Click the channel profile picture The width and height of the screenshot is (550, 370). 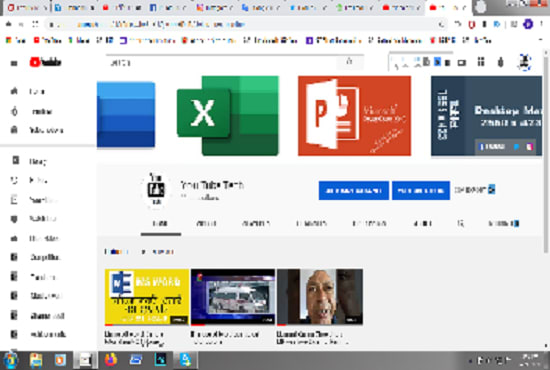(156, 189)
